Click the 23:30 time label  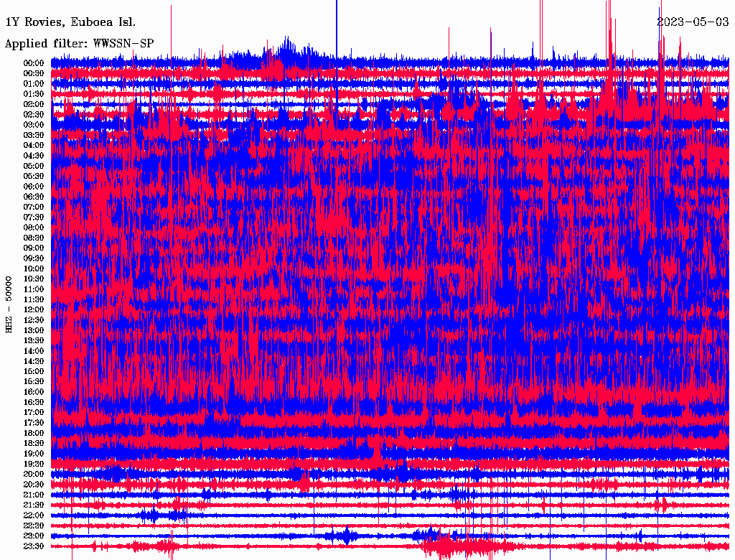(x=34, y=546)
